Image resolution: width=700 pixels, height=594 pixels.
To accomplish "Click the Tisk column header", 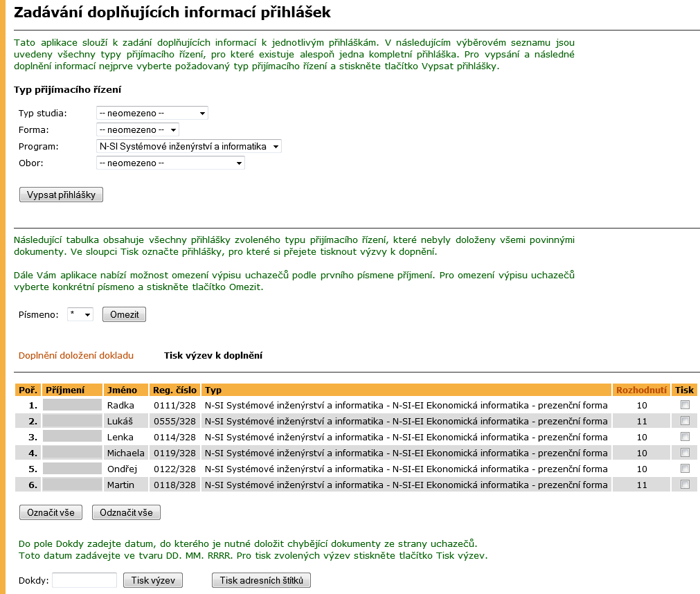I will 684,390.
